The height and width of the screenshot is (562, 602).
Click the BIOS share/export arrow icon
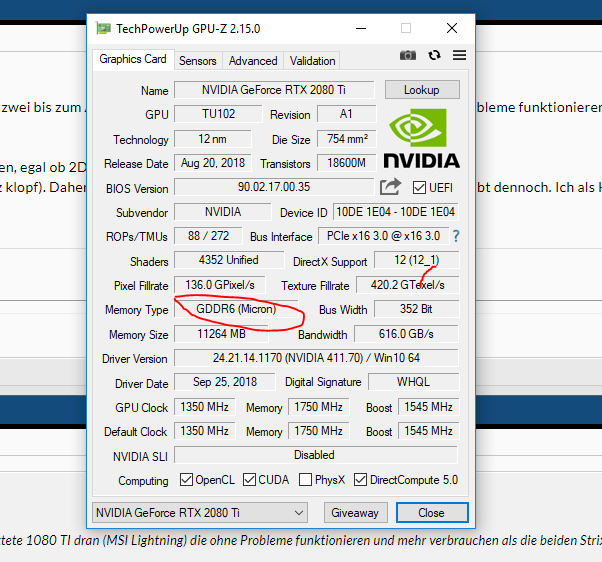(x=390, y=187)
